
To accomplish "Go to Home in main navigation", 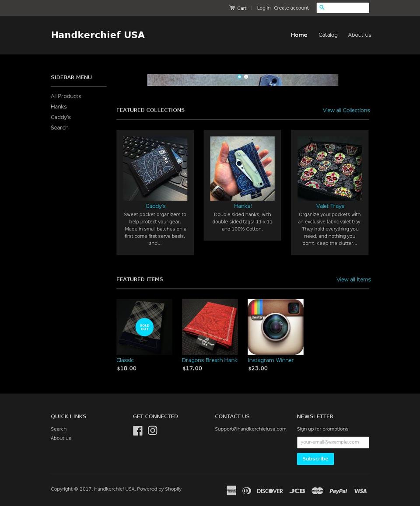I will click(299, 35).
